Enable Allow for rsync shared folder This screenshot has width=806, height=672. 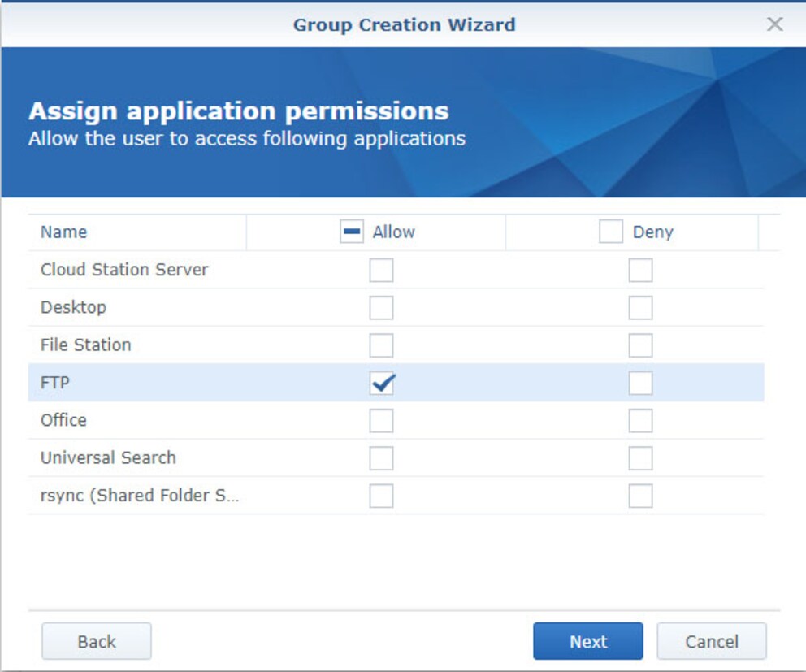[381, 496]
